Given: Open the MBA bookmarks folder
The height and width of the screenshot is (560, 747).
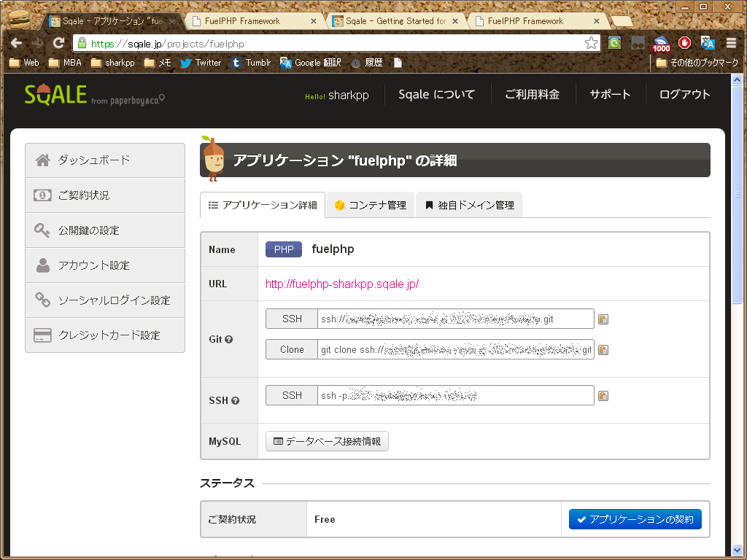Looking at the screenshot, I should 65,63.
